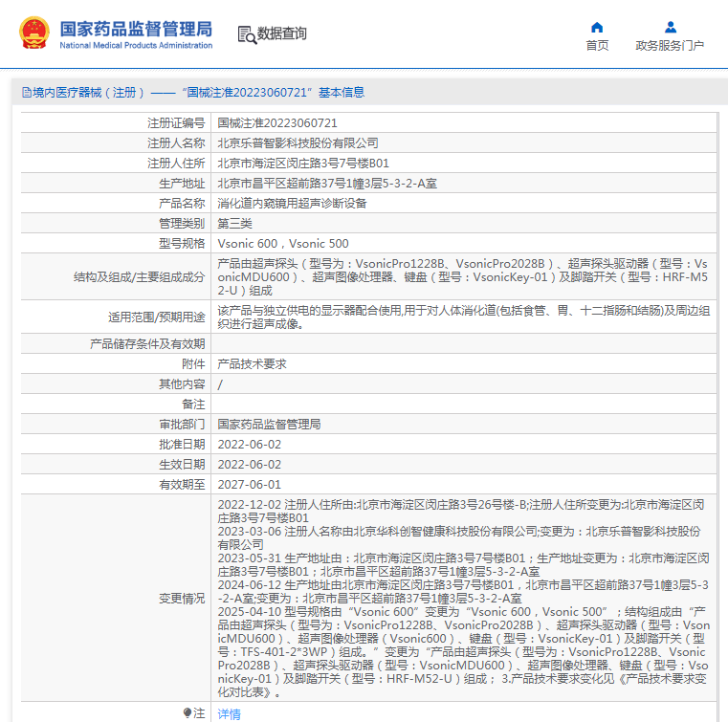
Task: Click National Medical Products Administration subtitle
Action: (136, 46)
